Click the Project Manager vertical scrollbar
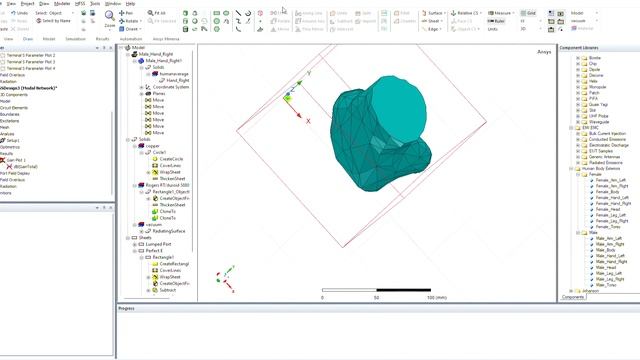The width and height of the screenshot is (640, 360). click(x=112, y=153)
